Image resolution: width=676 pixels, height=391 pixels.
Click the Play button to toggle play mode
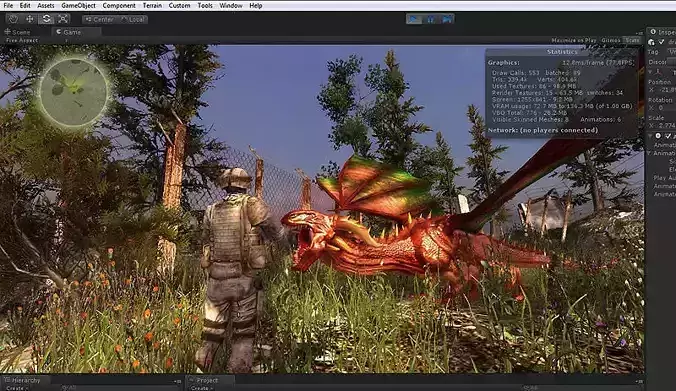(414, 19)
